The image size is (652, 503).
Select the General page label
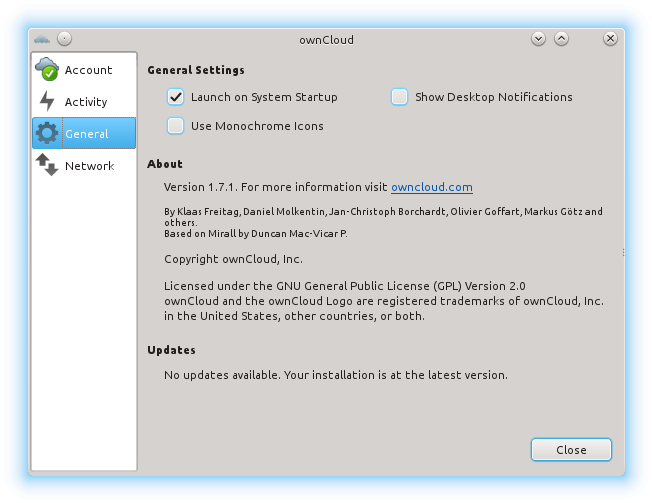tap(86, 134)
